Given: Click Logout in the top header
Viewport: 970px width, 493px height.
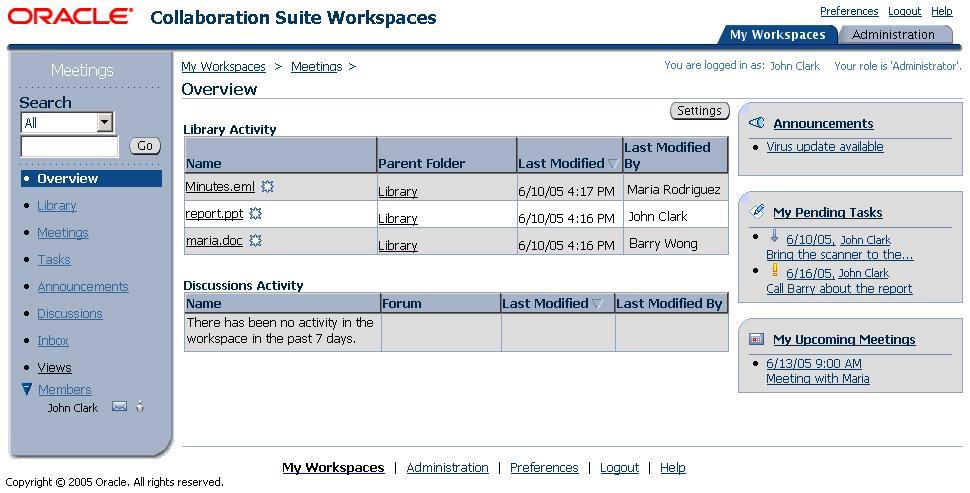Looking at the screenshot, I should 904,11.
